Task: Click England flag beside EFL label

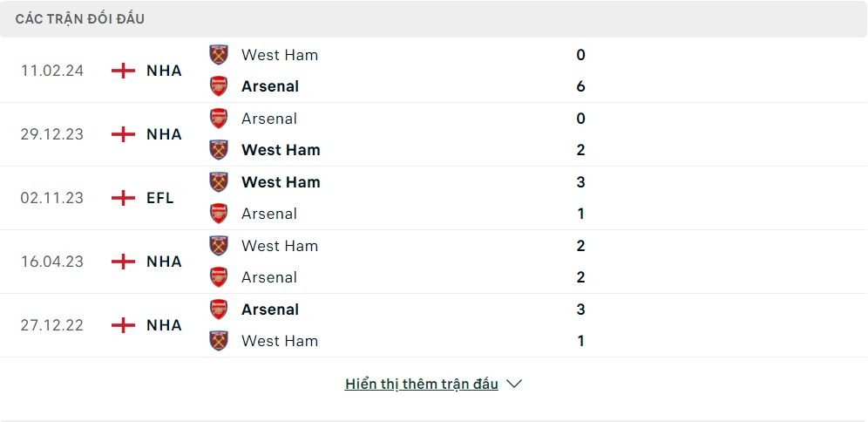Action: (x=124, y=198)
